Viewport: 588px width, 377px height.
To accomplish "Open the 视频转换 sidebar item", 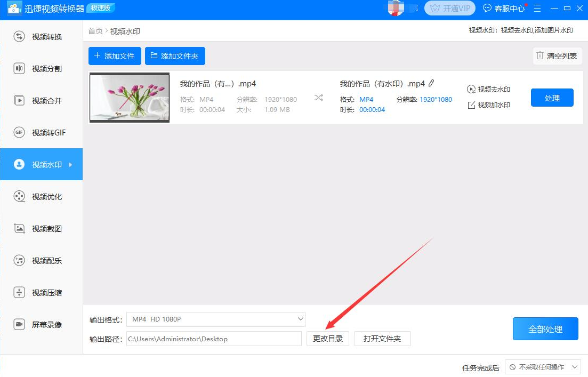I will [x=41, y=36].
